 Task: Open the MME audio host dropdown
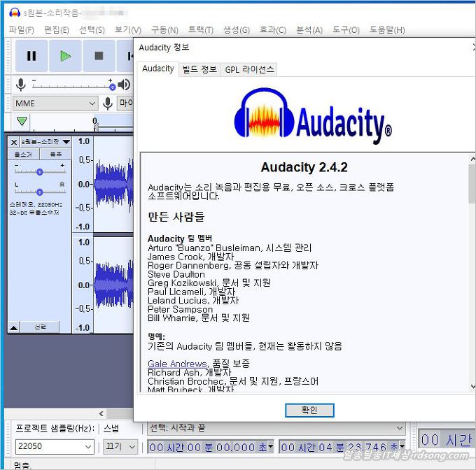pyautogui.click(x=55, y=104)
